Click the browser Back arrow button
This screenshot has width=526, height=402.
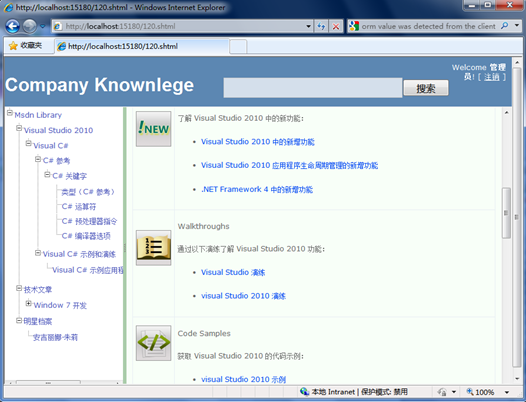pyautogui.click(x=13, y=26)
